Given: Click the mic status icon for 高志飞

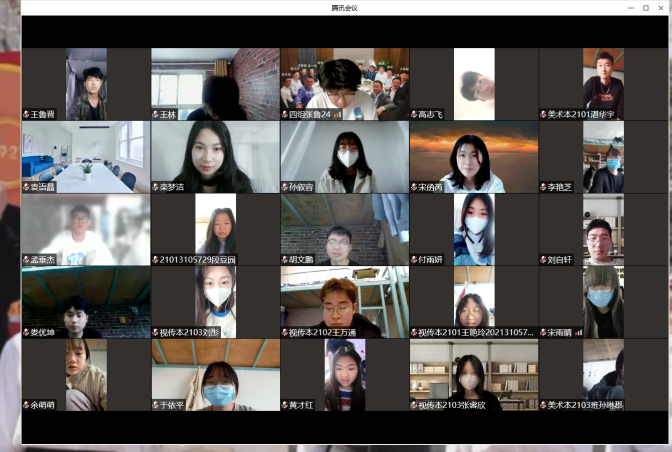Looking at the screenshot, I should pyautogui.click(x=414, y=115).
